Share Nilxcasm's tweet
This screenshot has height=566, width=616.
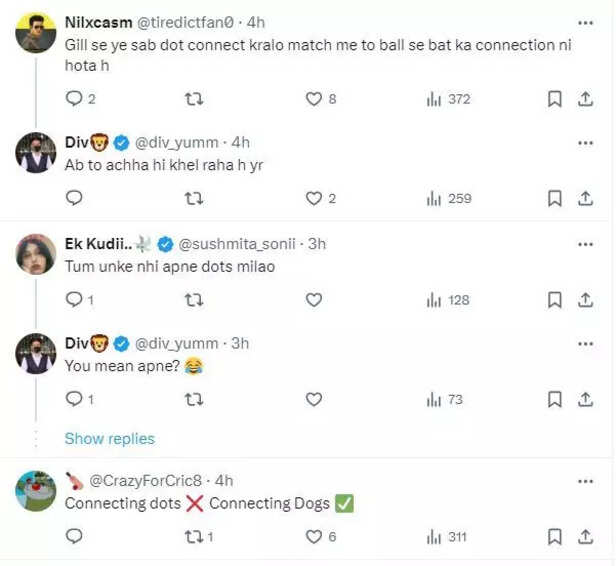tap(585, 99)
